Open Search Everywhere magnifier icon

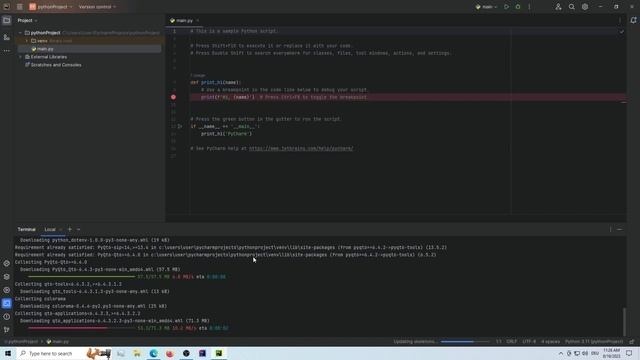coord(571,7)
